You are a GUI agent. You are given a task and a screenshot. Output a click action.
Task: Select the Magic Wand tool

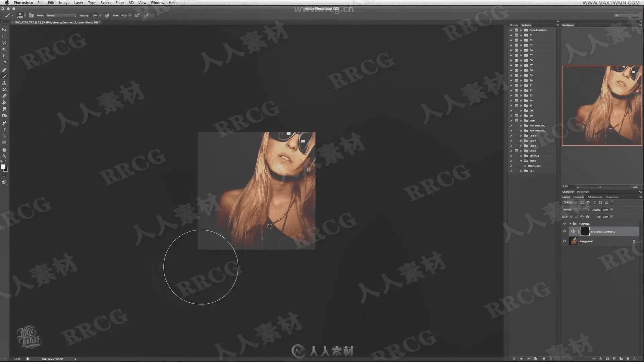pos(4,50)
